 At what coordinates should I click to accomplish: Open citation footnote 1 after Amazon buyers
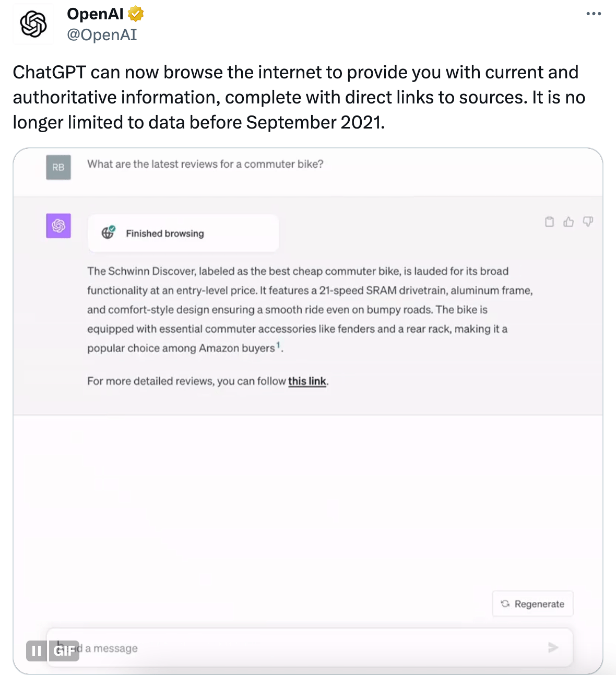(x=278, y=345)
